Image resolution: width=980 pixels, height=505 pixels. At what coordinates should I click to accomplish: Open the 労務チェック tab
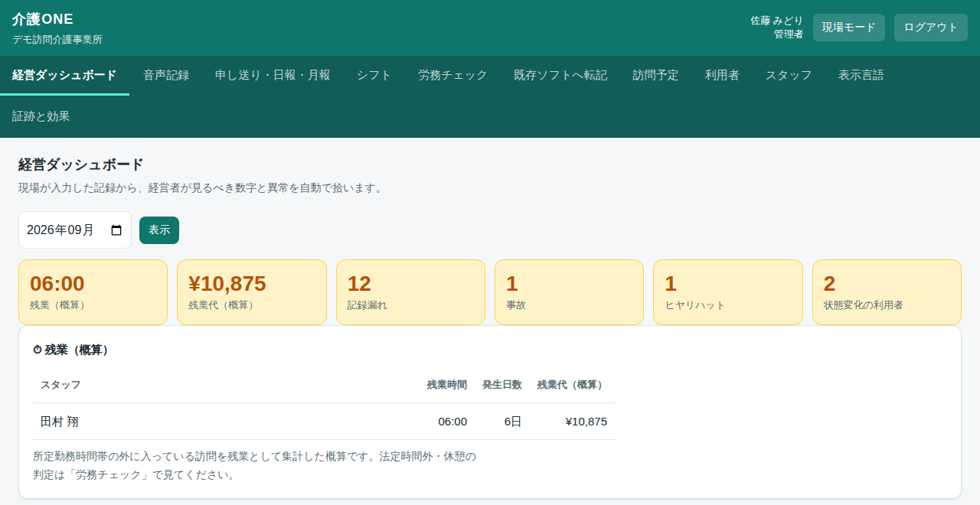coord(452,75)
